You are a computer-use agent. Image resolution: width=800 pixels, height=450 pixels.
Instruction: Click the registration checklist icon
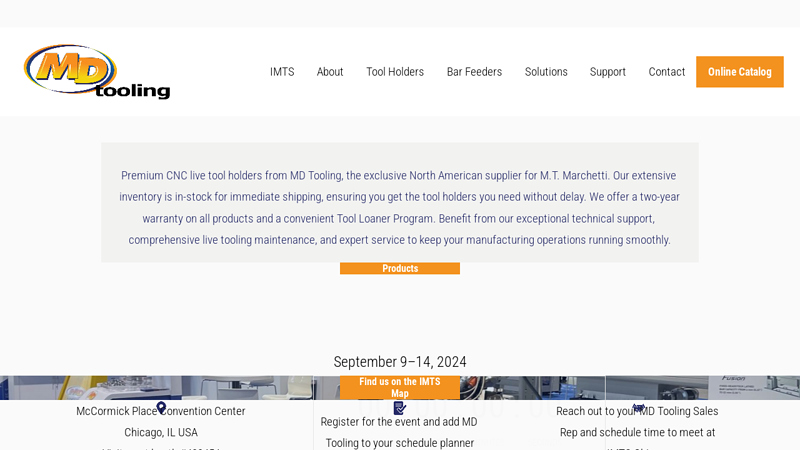pyautogui.click(x=400, y=408)
